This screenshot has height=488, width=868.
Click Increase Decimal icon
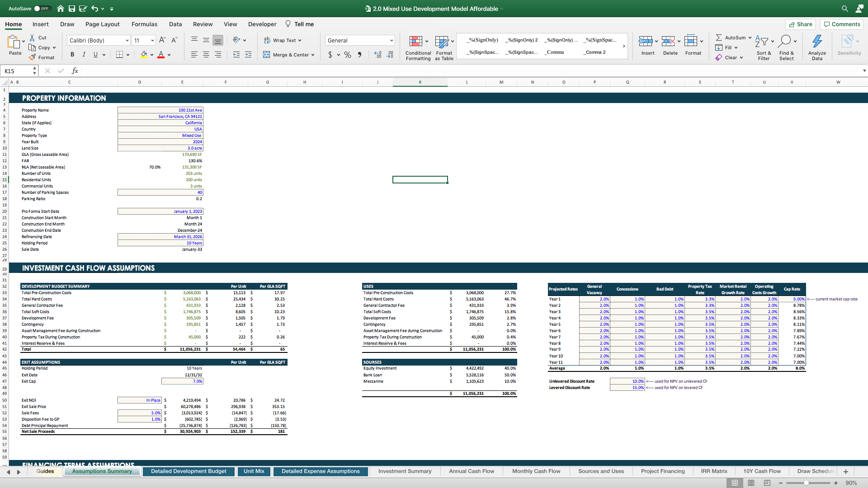click(378, 55)
